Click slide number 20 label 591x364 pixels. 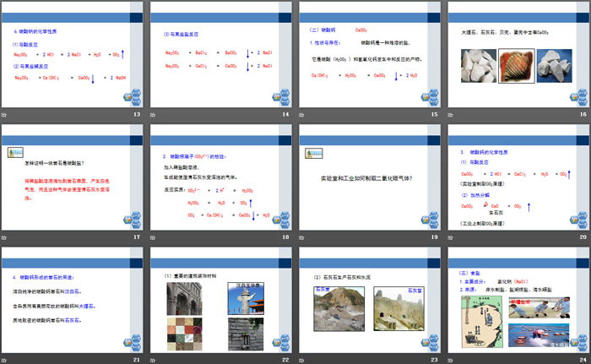pyautogui.click(x=583, y=237)
